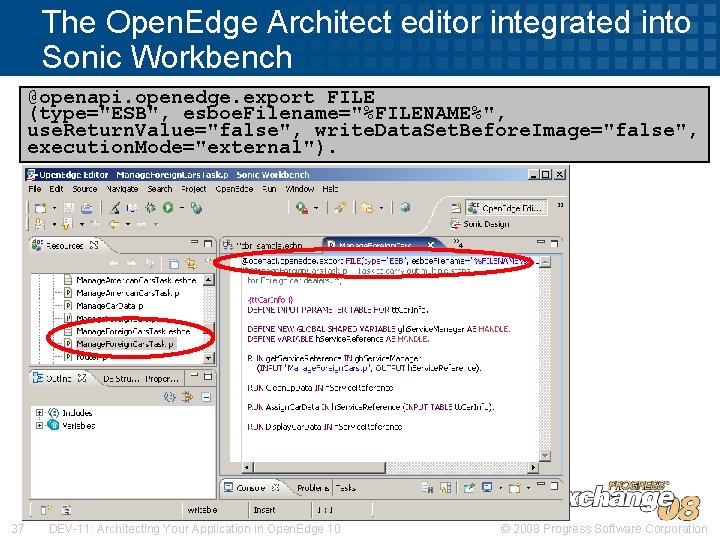
Task: Open the Window menu
Action: click(x=299, y=189)
